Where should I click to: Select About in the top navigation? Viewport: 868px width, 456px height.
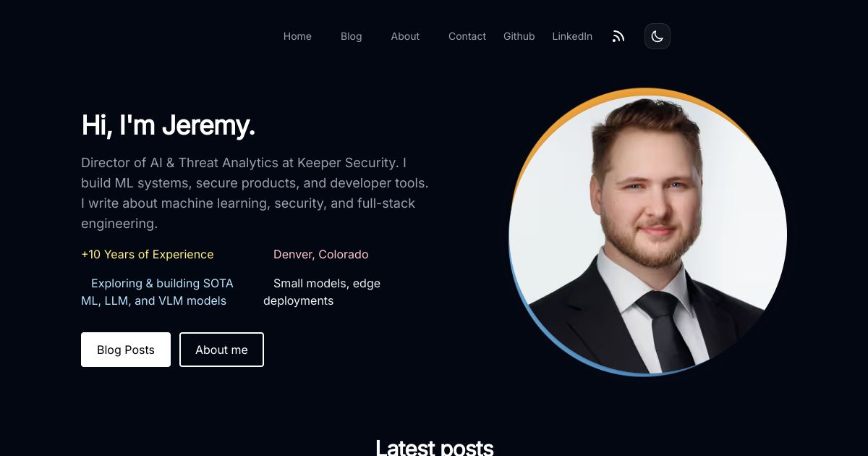[x=405, y=36]
